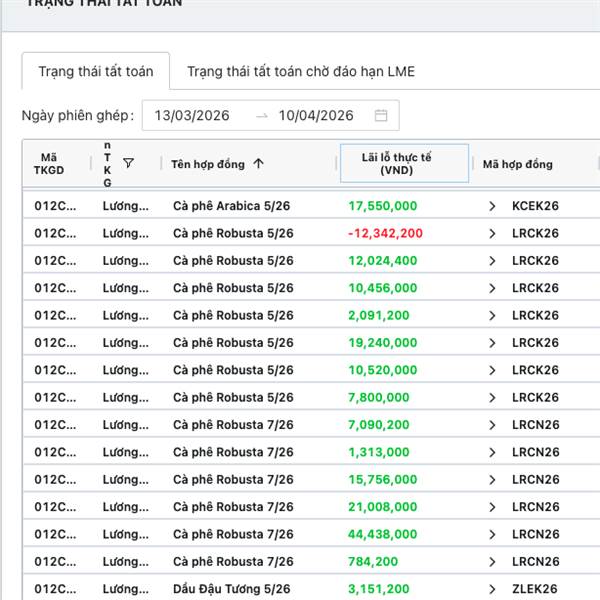Screen dimensions: 600x600
Task: Open the tất toán chờ đáo hạn LME tab
Action: coord(300,72)
